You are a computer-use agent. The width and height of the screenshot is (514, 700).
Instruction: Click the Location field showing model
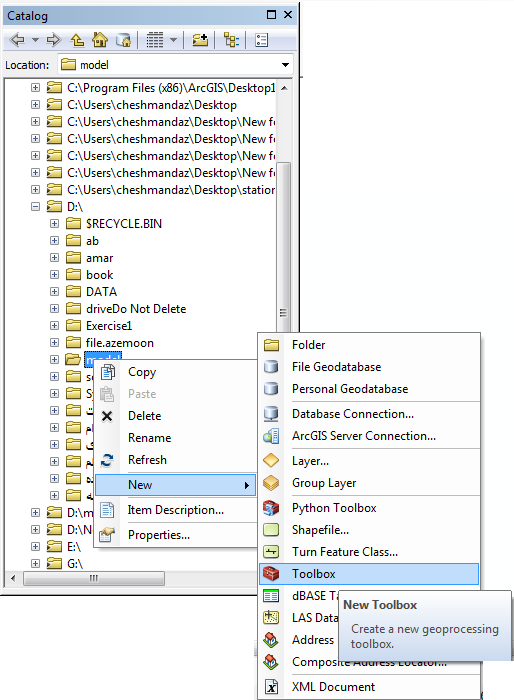[175, 65]
